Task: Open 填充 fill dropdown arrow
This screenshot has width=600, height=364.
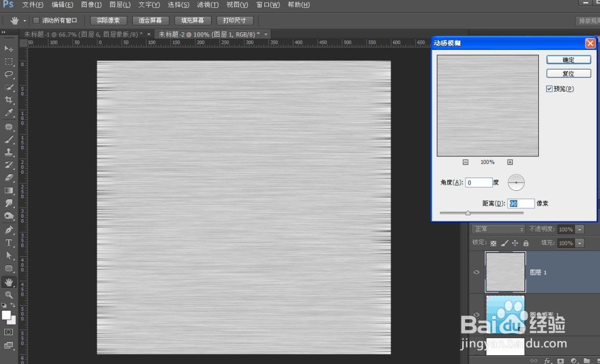Action: [579, 243]
